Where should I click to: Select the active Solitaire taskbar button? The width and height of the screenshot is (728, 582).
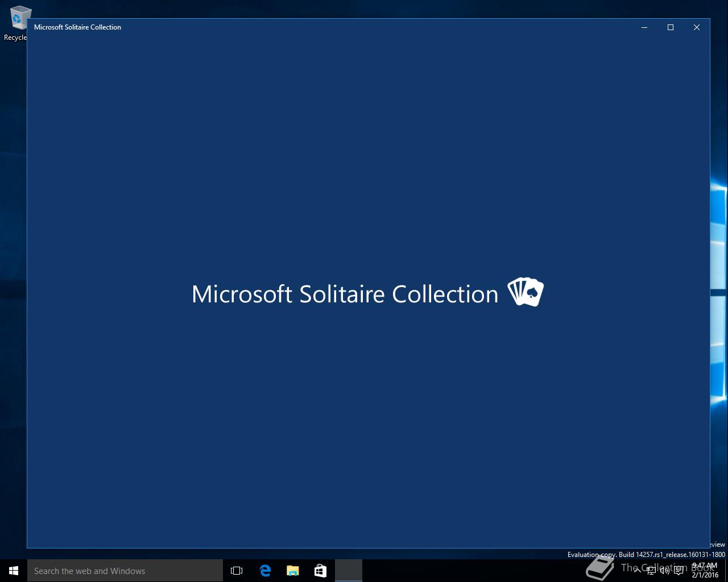349,571
